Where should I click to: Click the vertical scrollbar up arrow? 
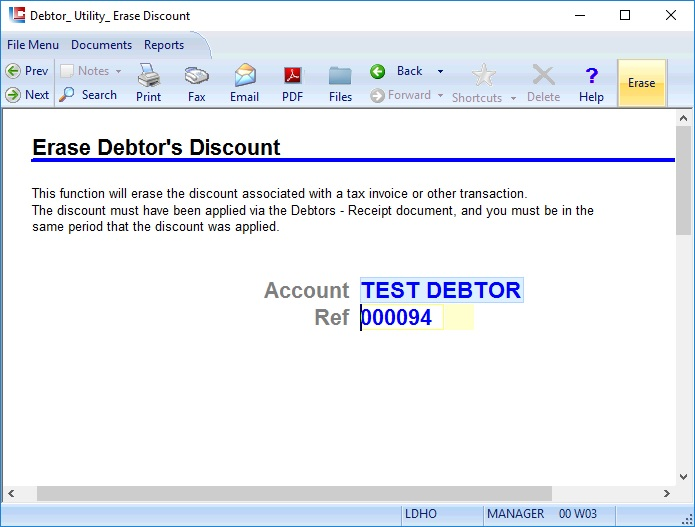point(683,118)
